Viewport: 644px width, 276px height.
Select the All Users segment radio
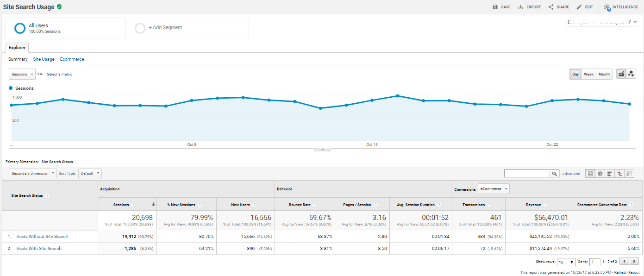click(19, 28)
